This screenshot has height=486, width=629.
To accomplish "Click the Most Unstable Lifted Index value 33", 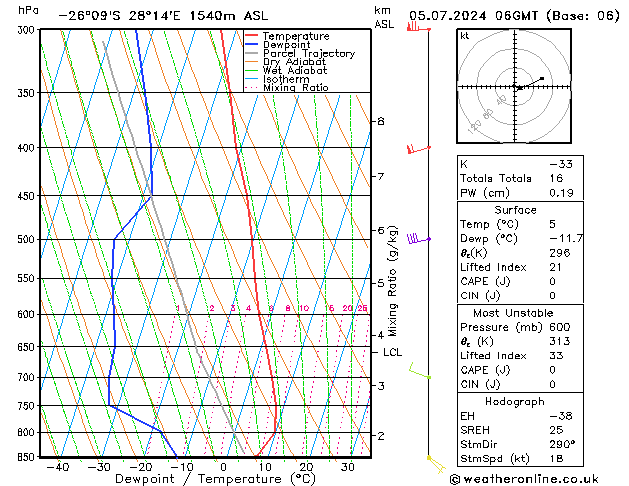I will click(x=556, y=356).
